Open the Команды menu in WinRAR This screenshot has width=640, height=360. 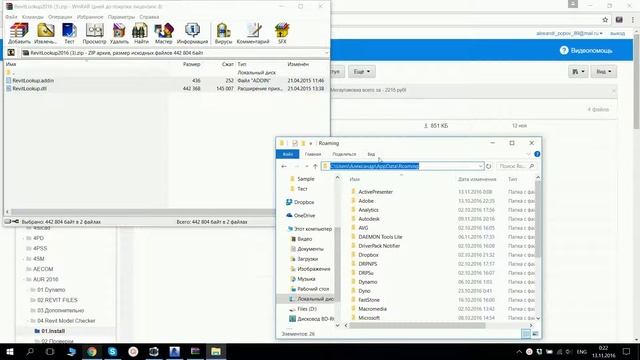33,17
